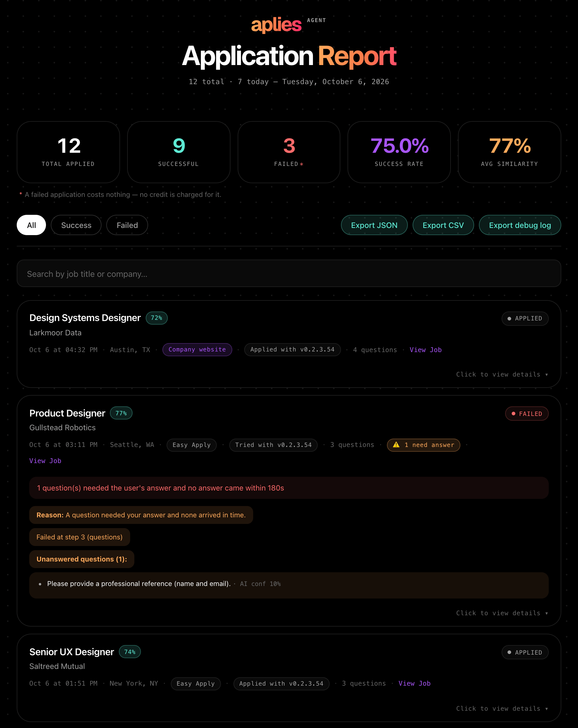This screenshot has height=728, width=578.
Task: Click the 74% similarity badge
Action: pos(130,652)
